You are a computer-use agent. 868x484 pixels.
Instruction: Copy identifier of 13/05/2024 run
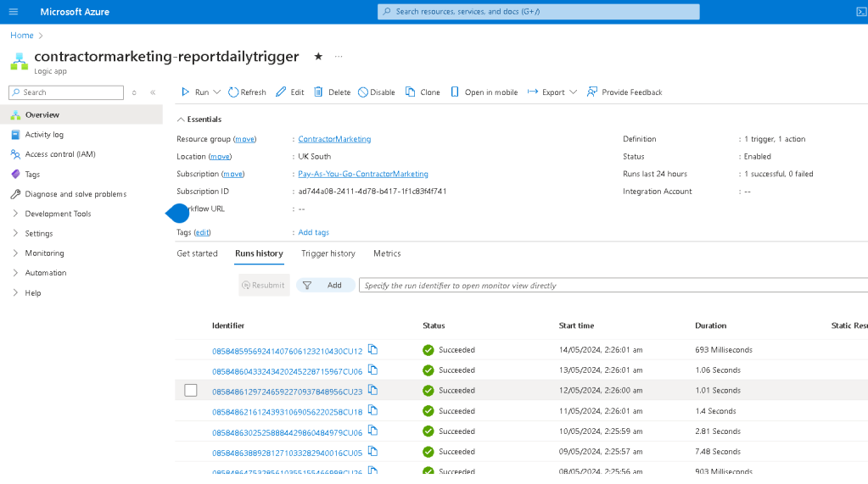coord(373,370)
